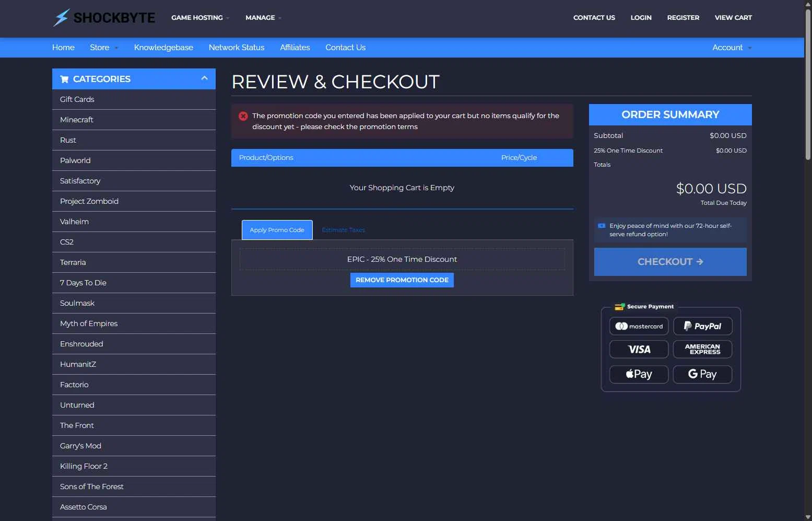Image resolution: width=812 pixels, height=521 pixels.
Task: Click the Mastercard payment badge
Action: (639, 326)
